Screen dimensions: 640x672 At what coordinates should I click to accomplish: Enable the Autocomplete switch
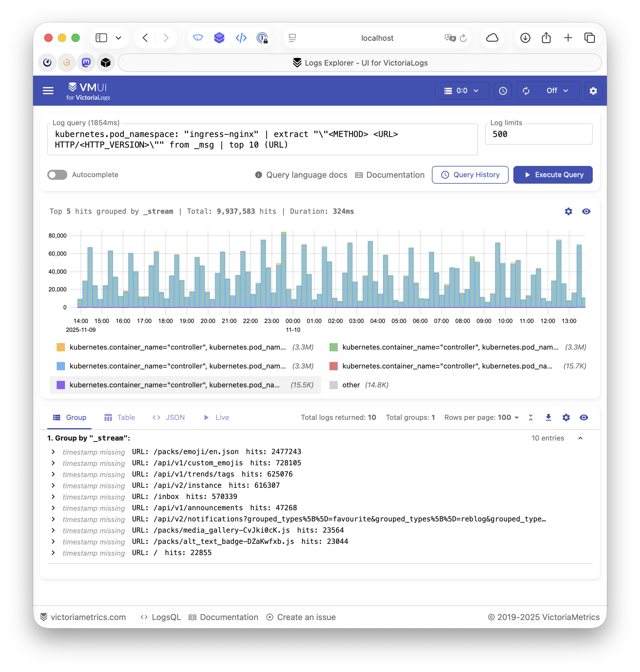tap(57, 175)
